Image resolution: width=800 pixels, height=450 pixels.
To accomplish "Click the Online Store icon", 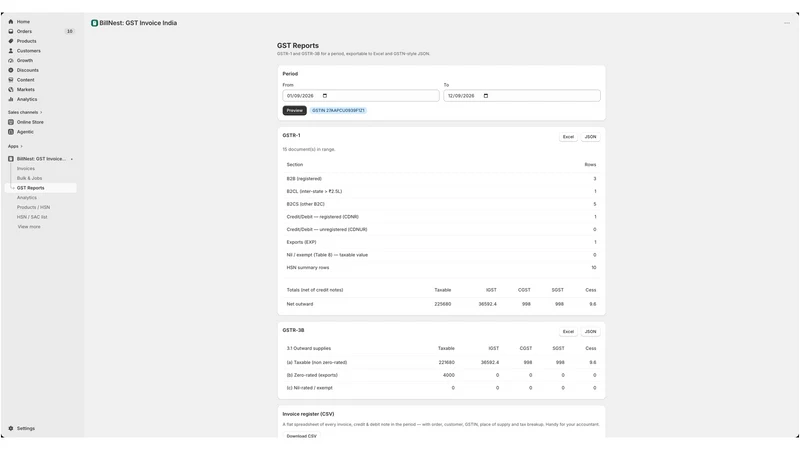I will tap(11, 122).
